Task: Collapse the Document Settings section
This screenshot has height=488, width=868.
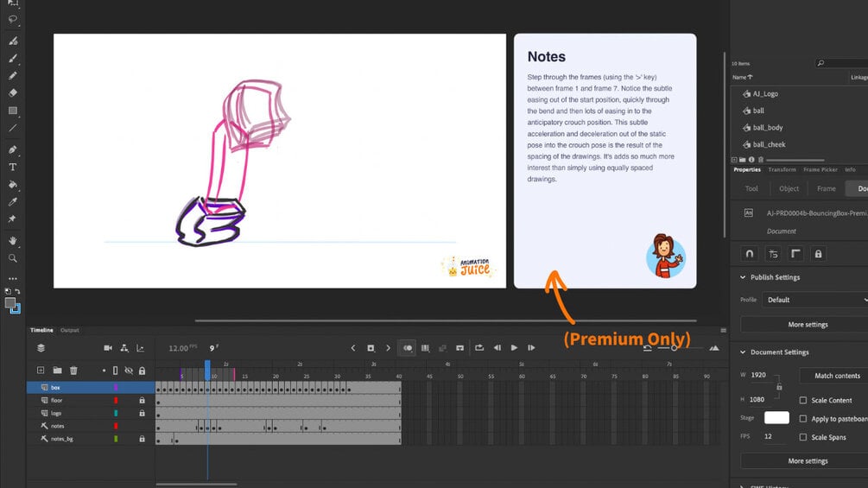Action: [x=743, y=352]
